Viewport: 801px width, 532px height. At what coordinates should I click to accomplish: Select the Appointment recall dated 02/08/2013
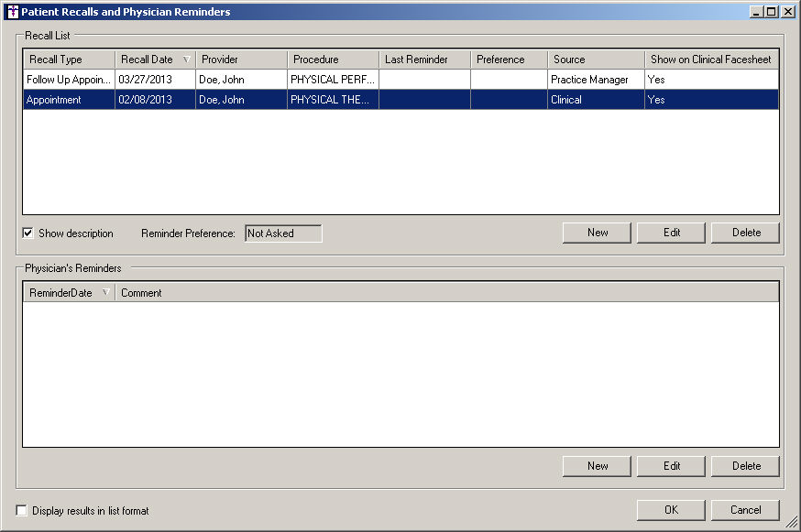(x=69, y=100)
